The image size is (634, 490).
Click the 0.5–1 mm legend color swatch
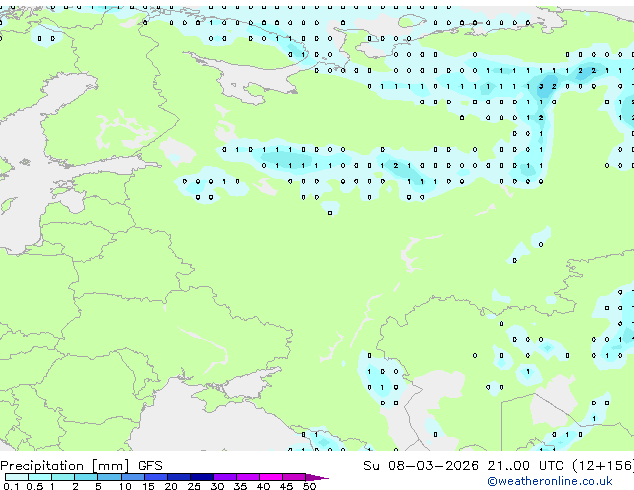point(40,477)
